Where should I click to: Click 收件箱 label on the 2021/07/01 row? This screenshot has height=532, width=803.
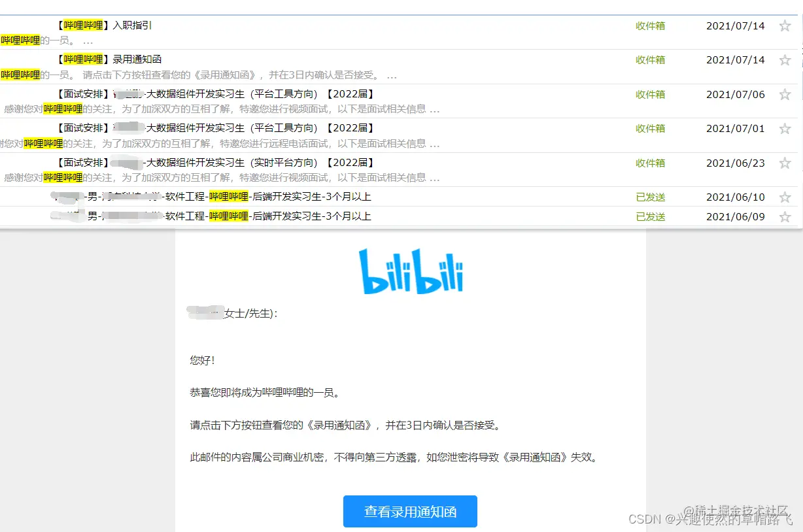pos(651,129)
